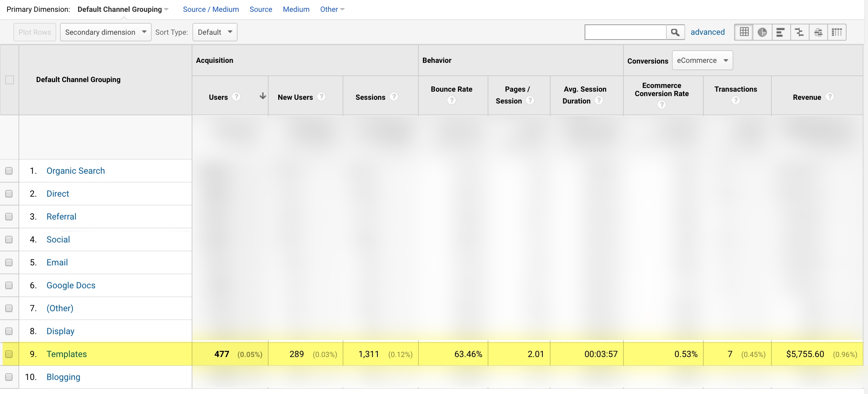Check the Display row checkbox
The width and height of the screenshot is (868, 394).
pos(9,331)
